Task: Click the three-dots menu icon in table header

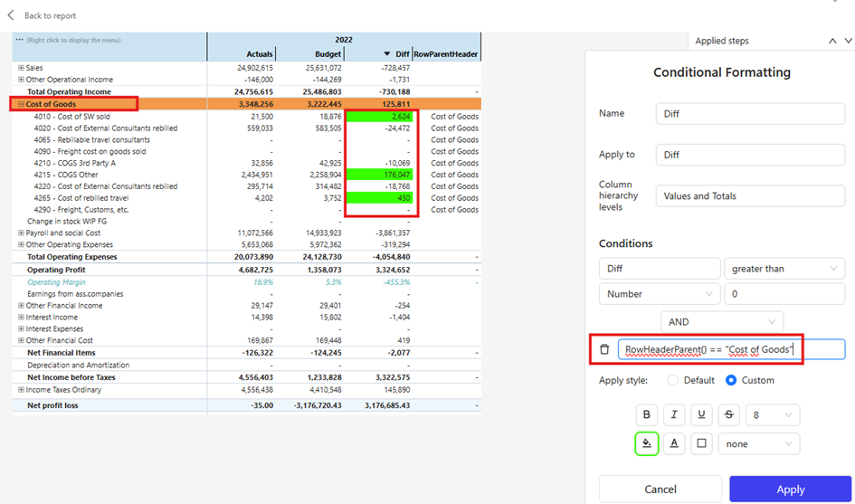Action: [x=20, y=40]
